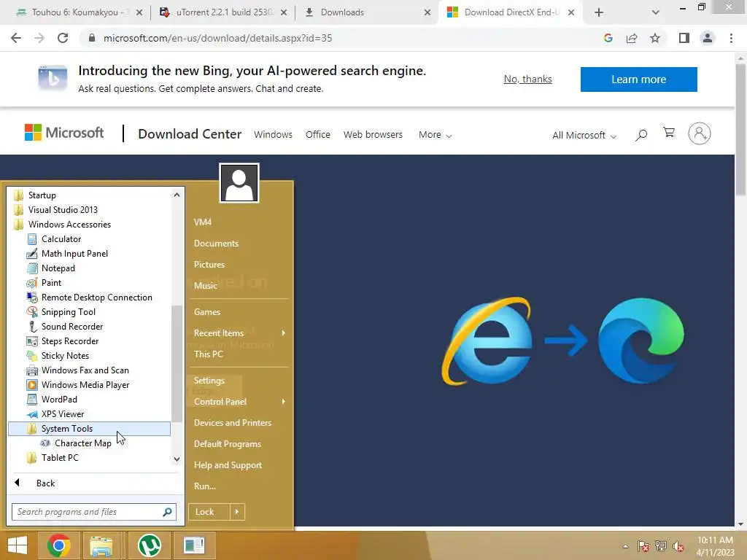The width and height of the screenshot is (747, 560).
Task: Launch Paint from the start menu
Action: pyautogui.click(x=51, y=283)
